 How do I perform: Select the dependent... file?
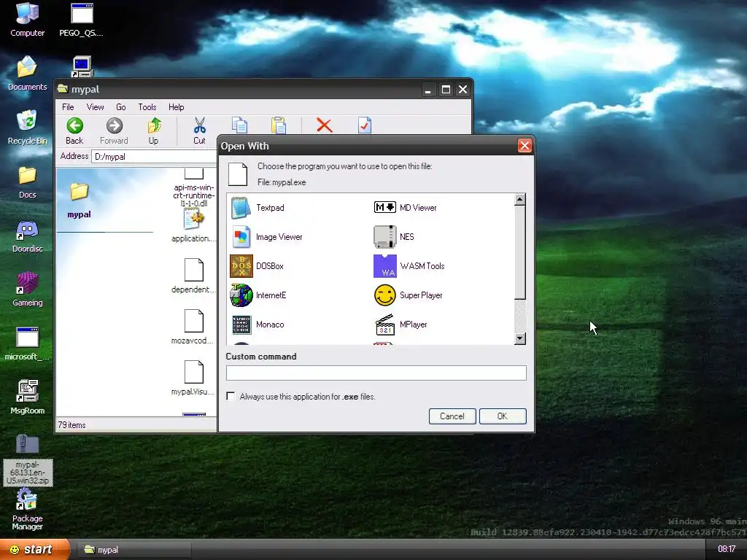(x=193, y=276)
